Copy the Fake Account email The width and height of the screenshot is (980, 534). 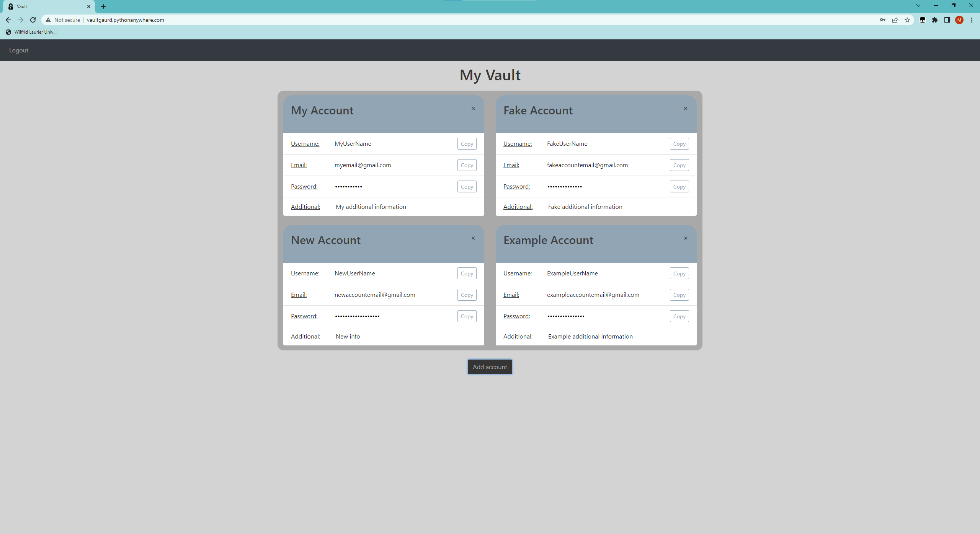pos(679,165)
